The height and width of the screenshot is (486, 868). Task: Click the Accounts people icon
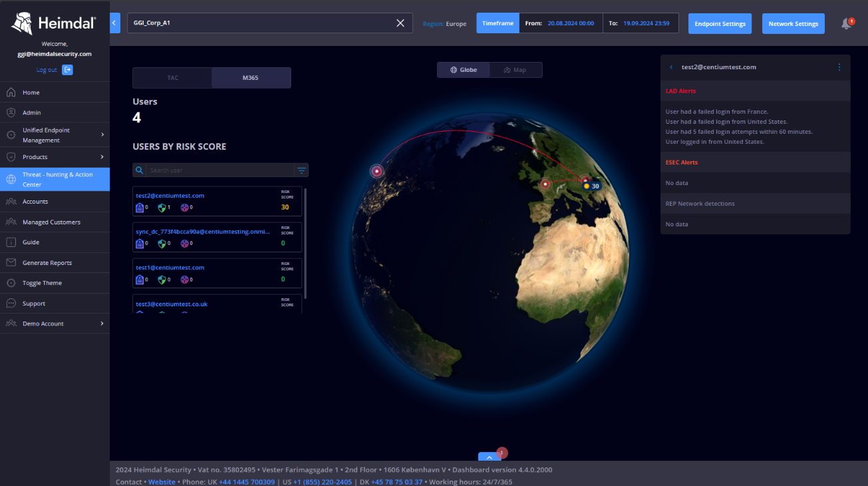11,201
